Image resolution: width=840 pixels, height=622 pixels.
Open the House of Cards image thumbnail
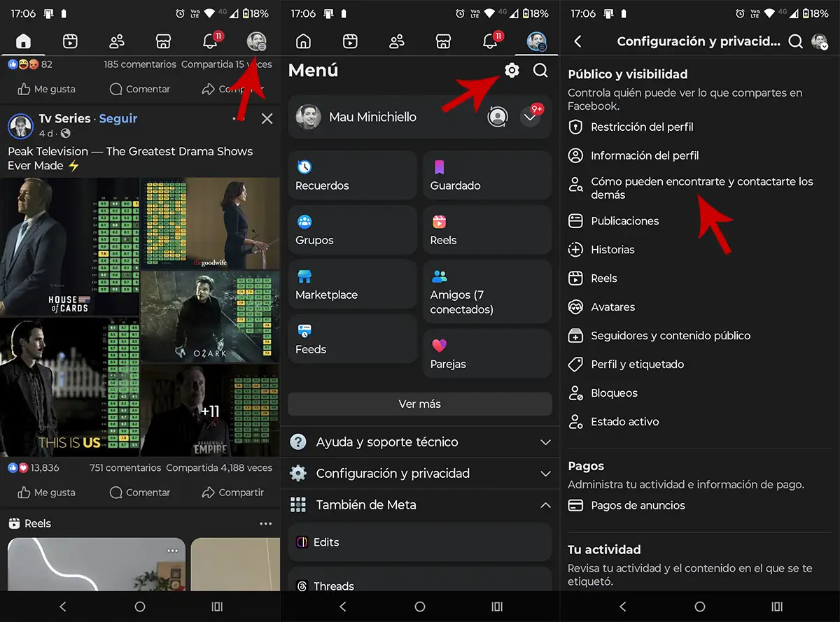tap(69, 246)
